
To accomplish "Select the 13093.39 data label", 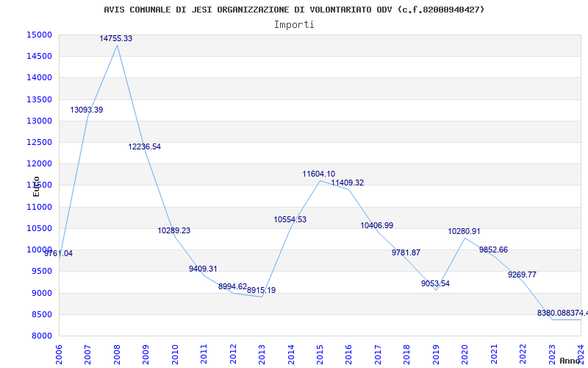I will (x=87, y=110).
